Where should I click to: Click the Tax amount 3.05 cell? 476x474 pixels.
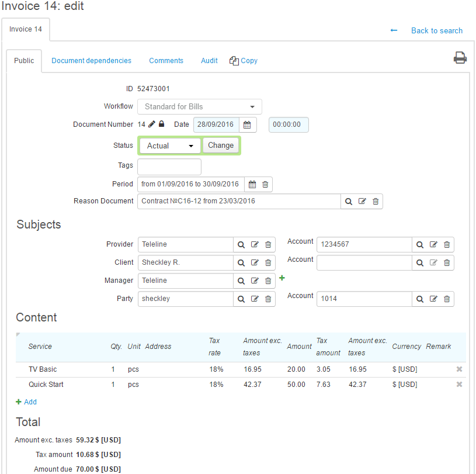coord(324,369)
